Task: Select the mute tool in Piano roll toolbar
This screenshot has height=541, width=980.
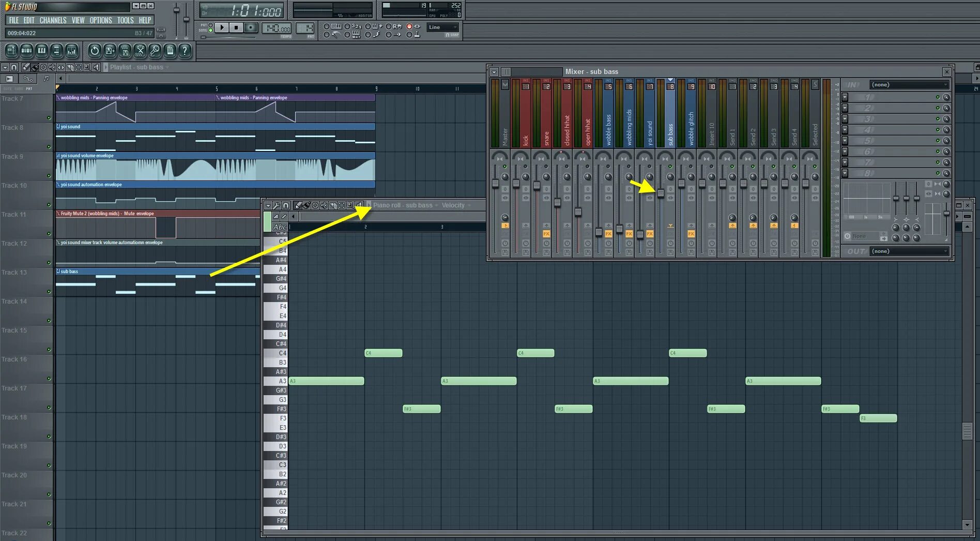Action: pos(324,205)
